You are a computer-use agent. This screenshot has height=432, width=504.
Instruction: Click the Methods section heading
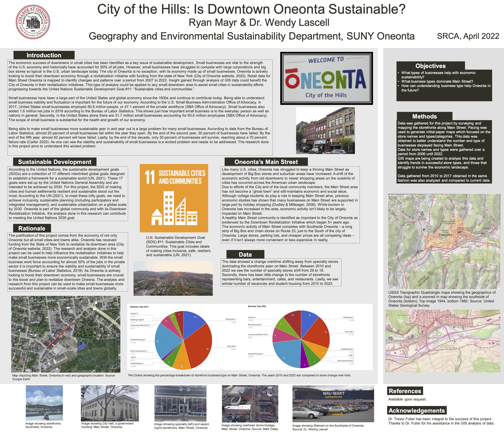[x=424, y=116]
